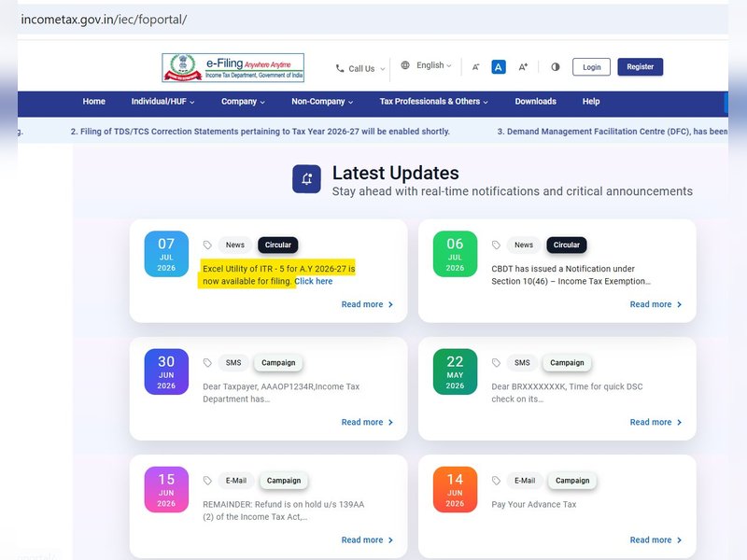Image resolution: width=747 pixels, height=560 pixels.
Task: Click the Campaign tag on the 14 Jun card
Action: click(572, 481)
